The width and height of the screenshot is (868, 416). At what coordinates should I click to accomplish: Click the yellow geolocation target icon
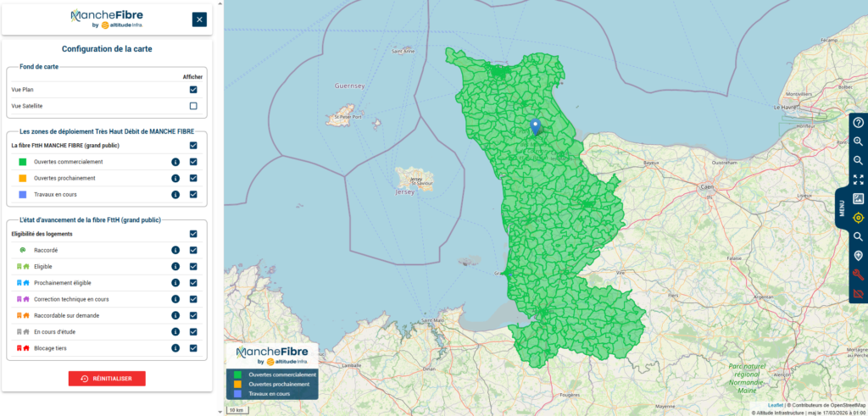pos(858,218)
